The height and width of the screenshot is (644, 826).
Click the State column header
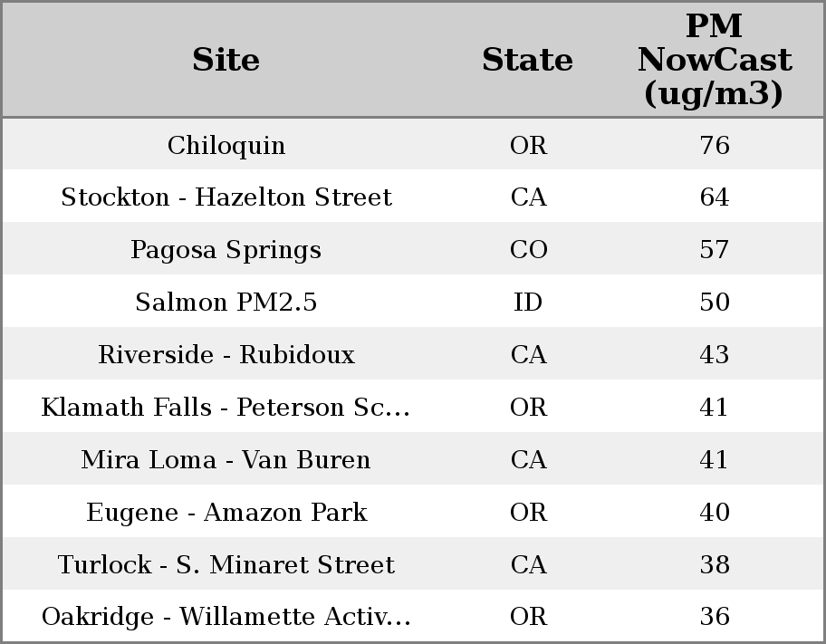click(x=527, y=60)
